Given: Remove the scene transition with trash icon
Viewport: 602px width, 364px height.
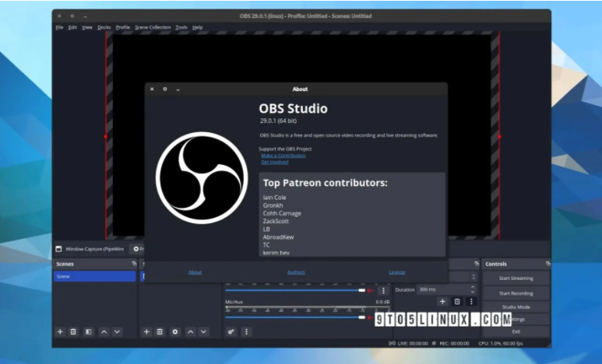Looking at the screenshot, I should [457, 301].
